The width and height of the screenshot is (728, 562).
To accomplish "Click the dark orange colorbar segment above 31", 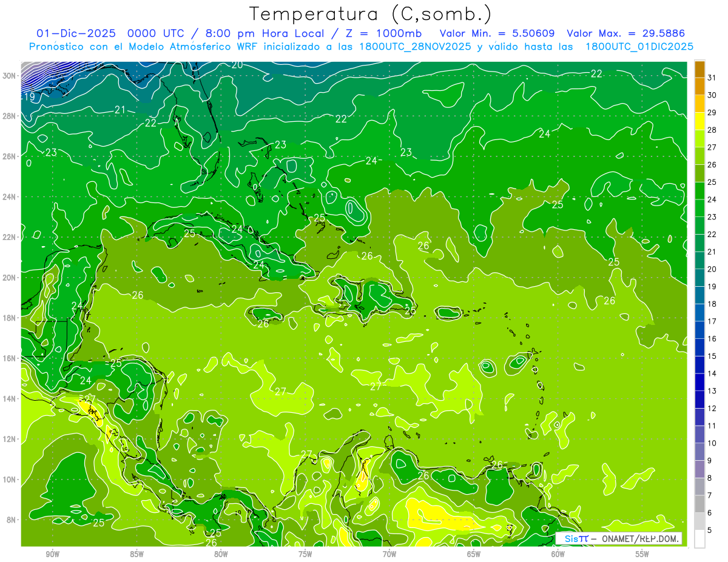I will click(x=699, y=69).
